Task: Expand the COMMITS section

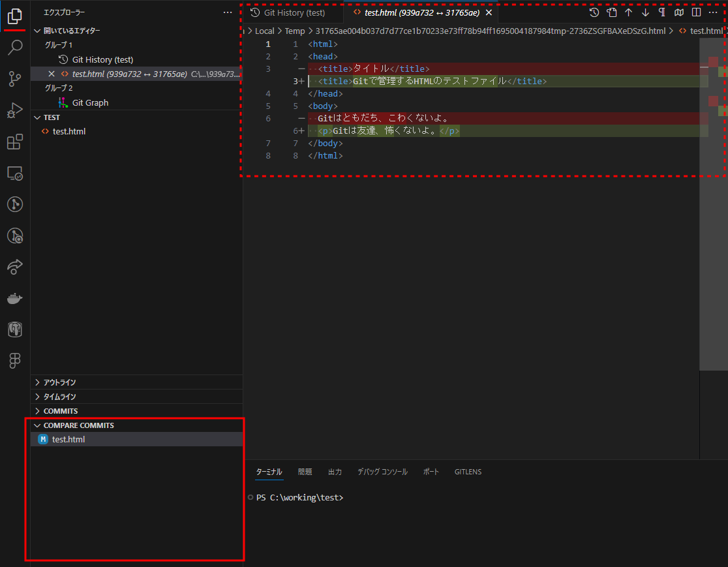Action: (136, 411)
